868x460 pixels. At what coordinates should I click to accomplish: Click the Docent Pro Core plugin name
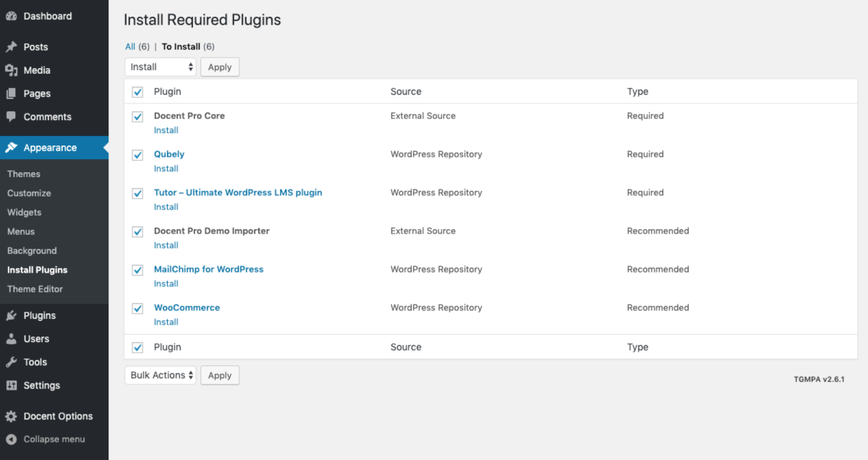[x=190, y=116]
